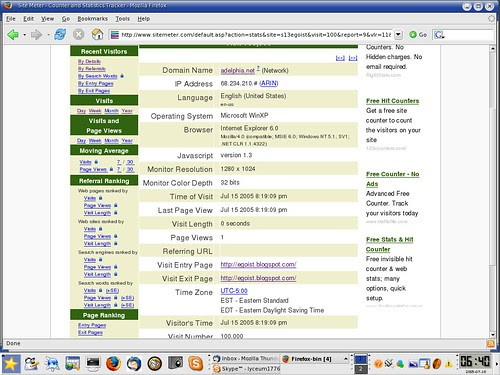Screen dimensions: 500x375
Task: Open the Tools menu
Action: tap(122, 19)
